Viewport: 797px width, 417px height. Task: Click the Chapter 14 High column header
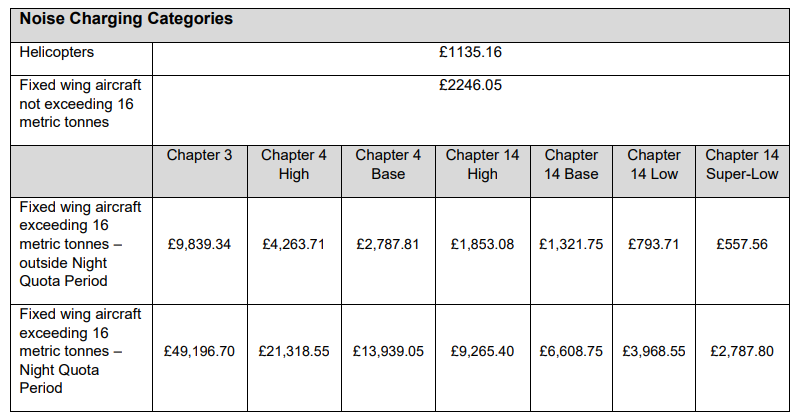click(482, 164)
